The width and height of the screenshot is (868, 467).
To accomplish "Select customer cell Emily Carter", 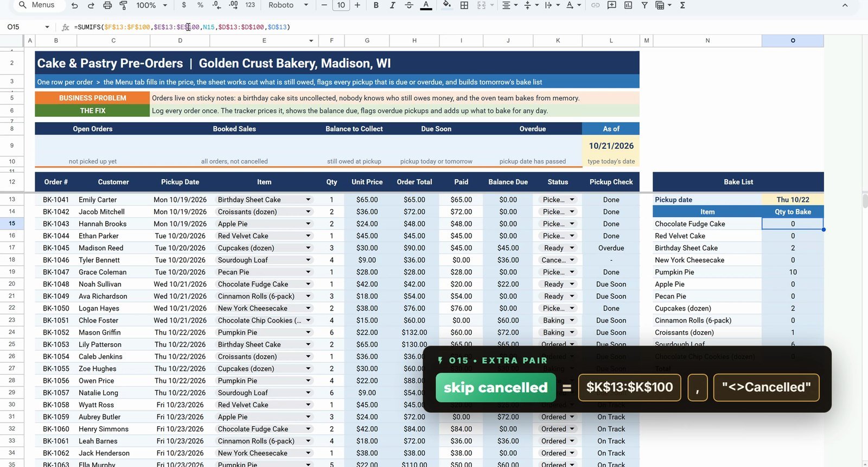I will pyautogui.click(x=113, y=200).
